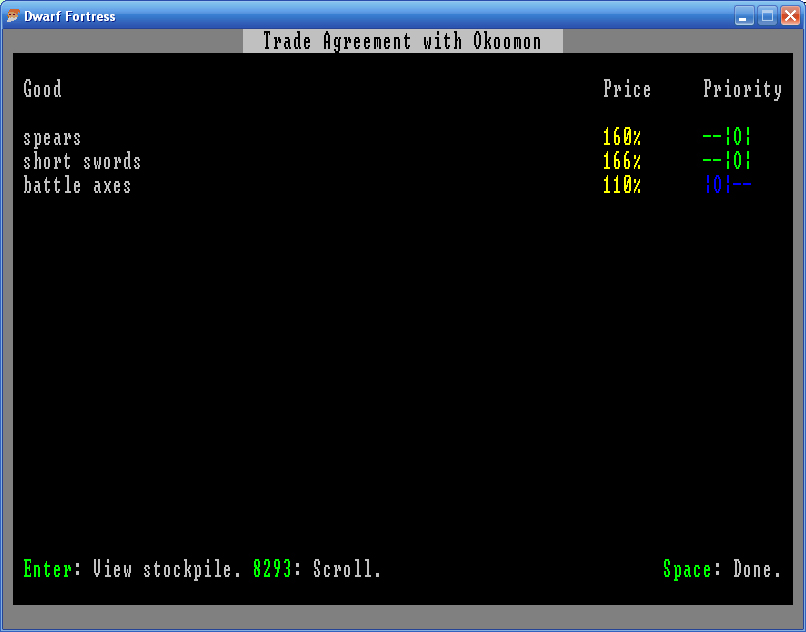Click the Good column header
The height and width of the screenshot is (632, 806).
[43, 89]
